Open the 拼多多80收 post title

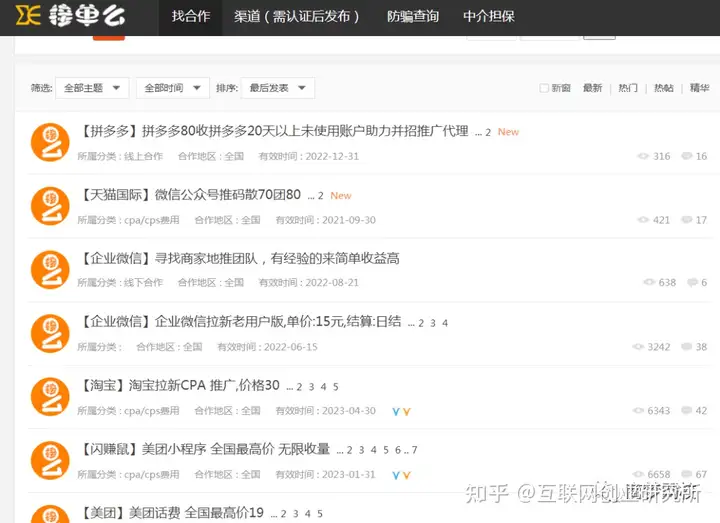click(x=275, y=131)
